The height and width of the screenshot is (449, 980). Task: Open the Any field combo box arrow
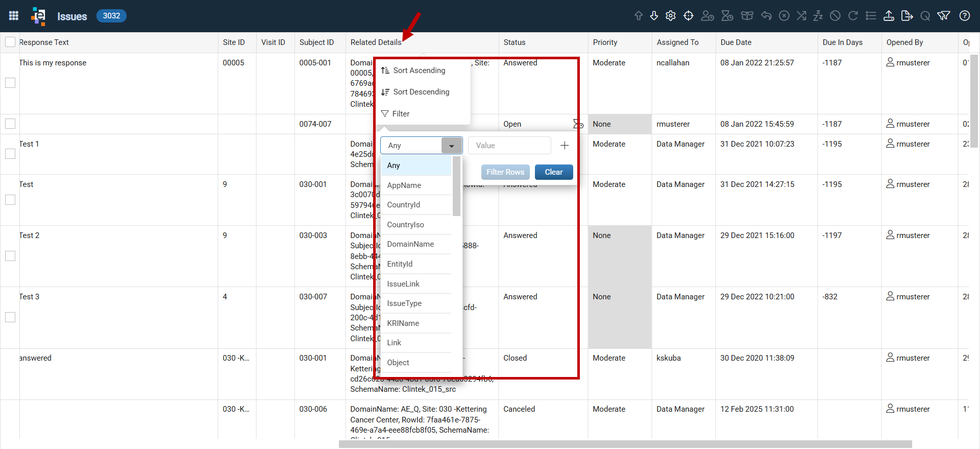click(452, 146)
